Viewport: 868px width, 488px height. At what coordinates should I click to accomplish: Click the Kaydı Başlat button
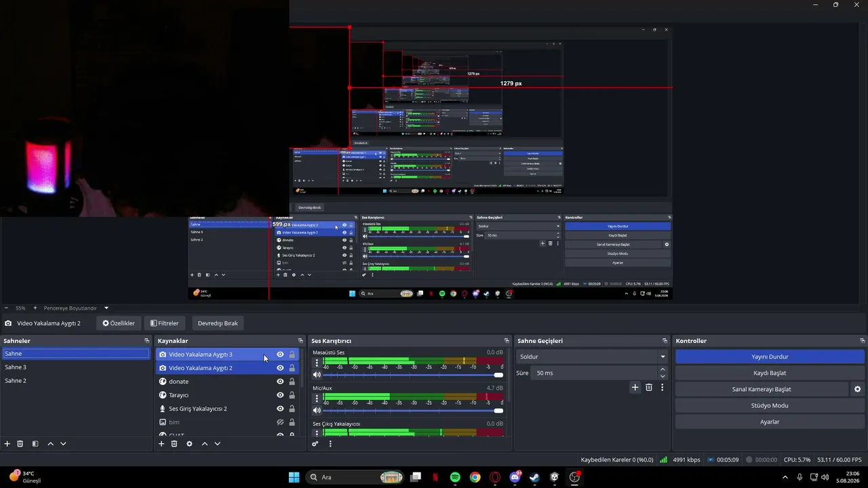[x=770, y=373]
